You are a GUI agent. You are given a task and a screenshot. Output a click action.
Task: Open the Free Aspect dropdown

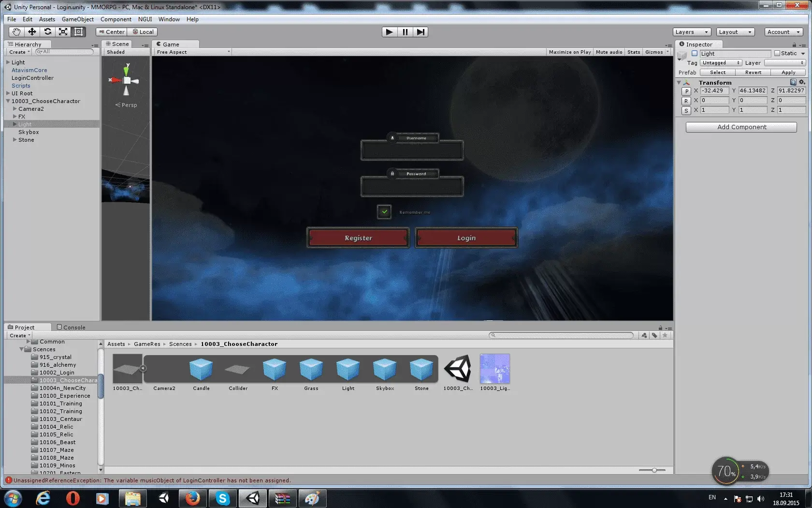[x=193, y=52]
